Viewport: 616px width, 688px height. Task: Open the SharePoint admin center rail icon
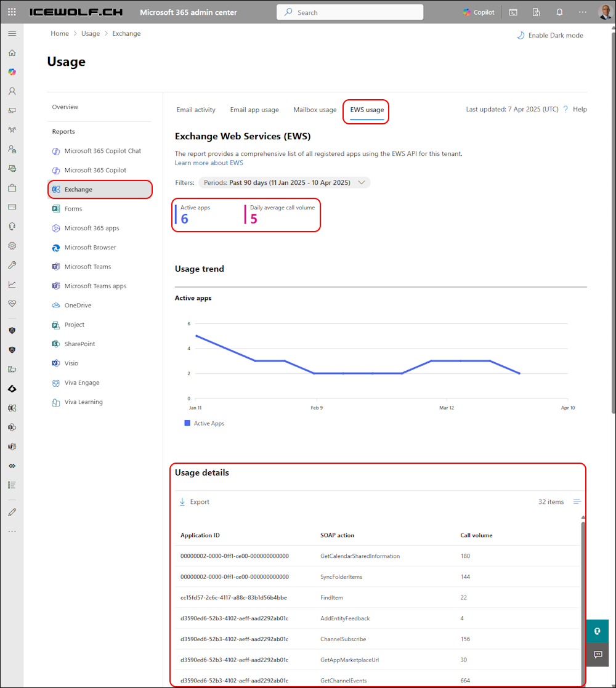point(12,427)
